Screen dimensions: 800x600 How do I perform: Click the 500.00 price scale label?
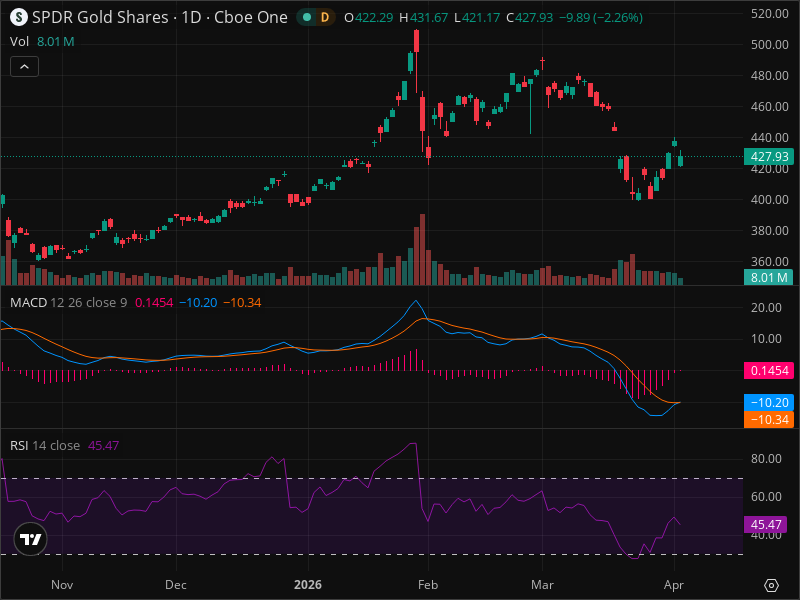(x=770, y=45)
